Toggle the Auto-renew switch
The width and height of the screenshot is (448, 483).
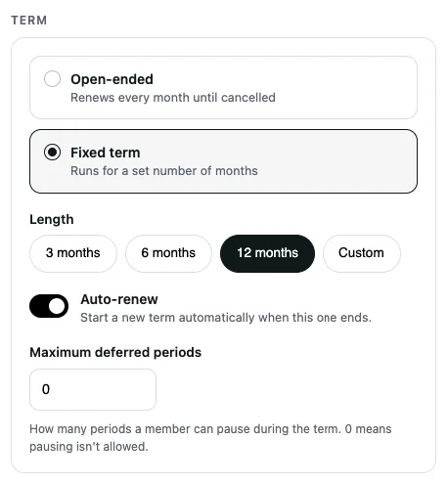(x=49, y=306)
